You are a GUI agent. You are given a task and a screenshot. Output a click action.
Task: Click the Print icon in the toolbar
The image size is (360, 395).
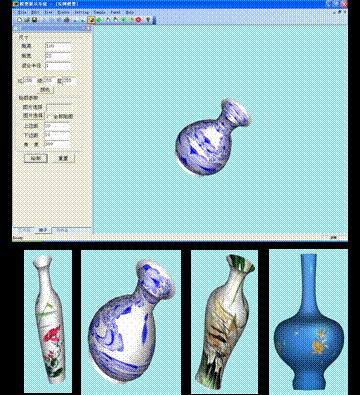[x=67, y=20]
